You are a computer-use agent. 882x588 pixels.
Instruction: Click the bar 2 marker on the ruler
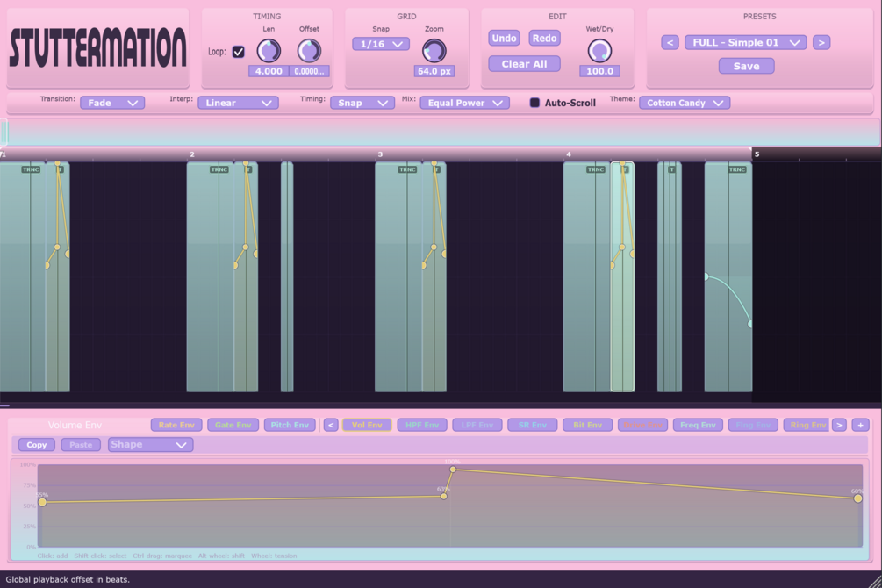point(192,154)
